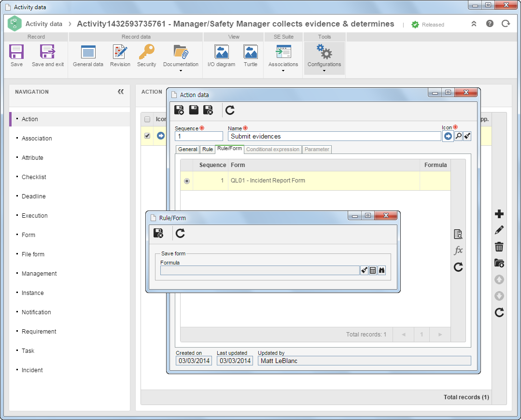Switch to the Rule tab
Screen dimensions: 521x420
point(207,149)
